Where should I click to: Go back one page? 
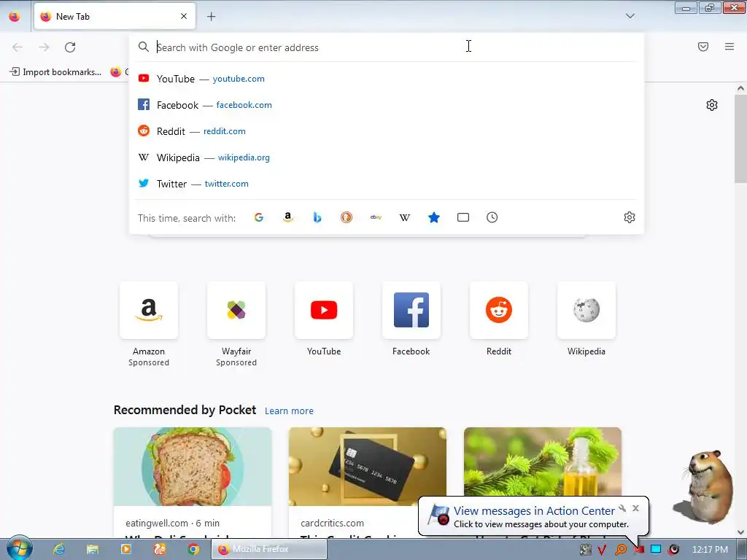click(18, 47)
